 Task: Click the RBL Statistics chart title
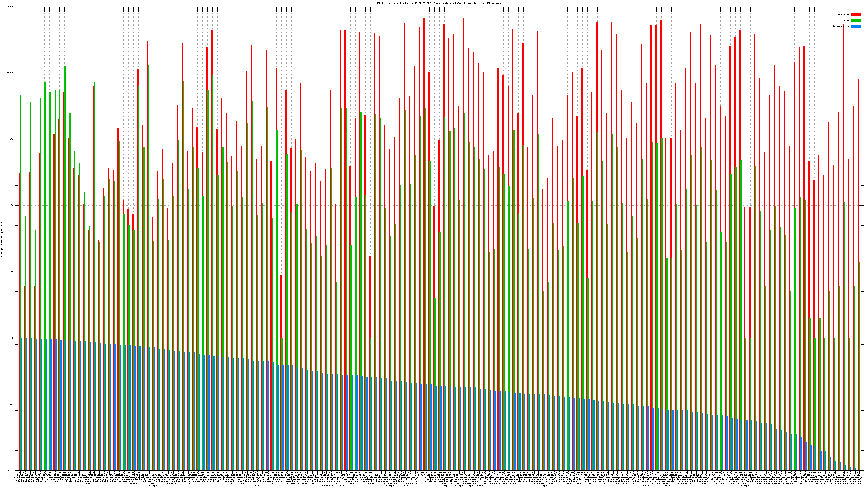pos(439,3)
